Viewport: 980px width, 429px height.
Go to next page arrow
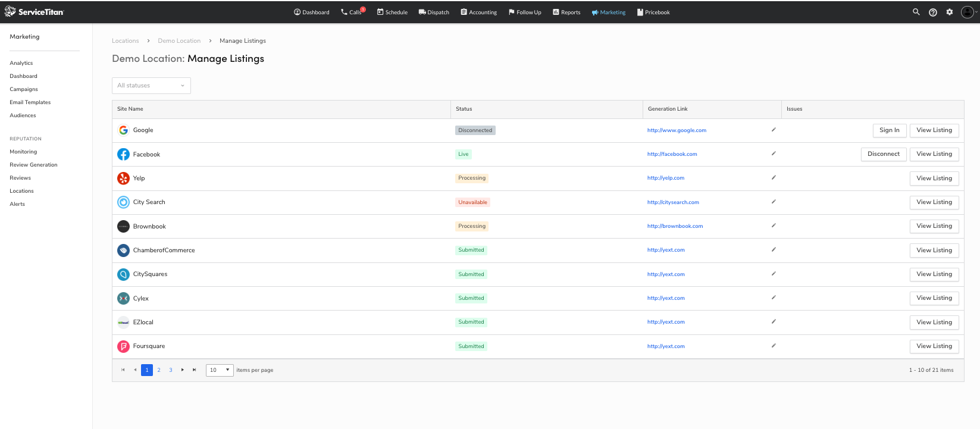(183, 370)
